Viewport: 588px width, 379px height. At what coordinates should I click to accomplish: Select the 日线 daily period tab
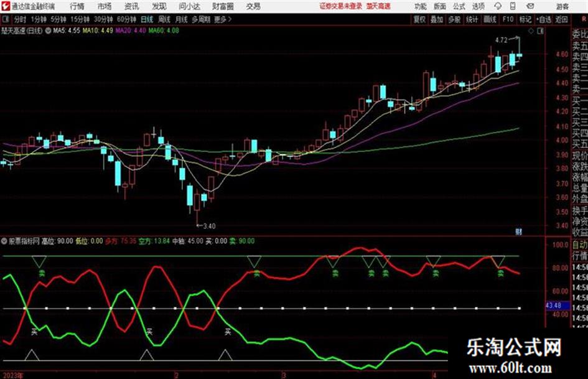(x=147, y=19)
